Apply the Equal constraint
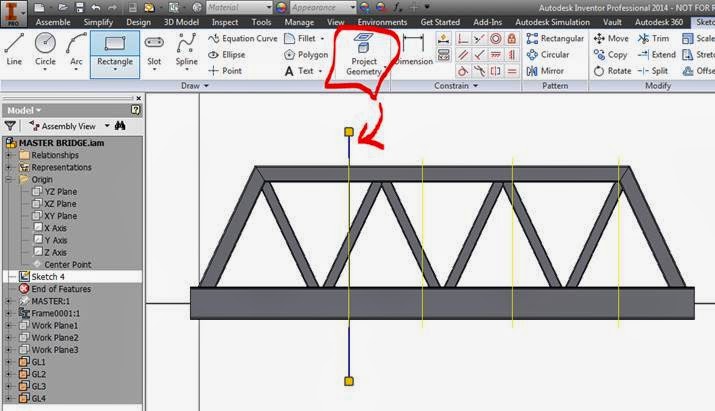 [512, 71]
